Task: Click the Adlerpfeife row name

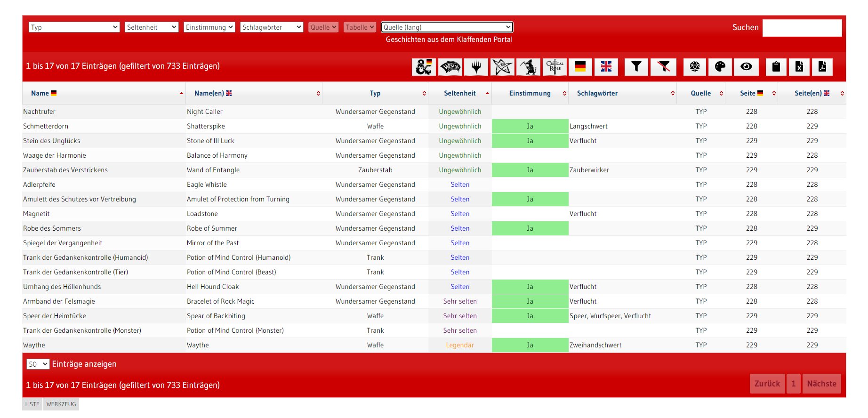Action: click(39, 185)
